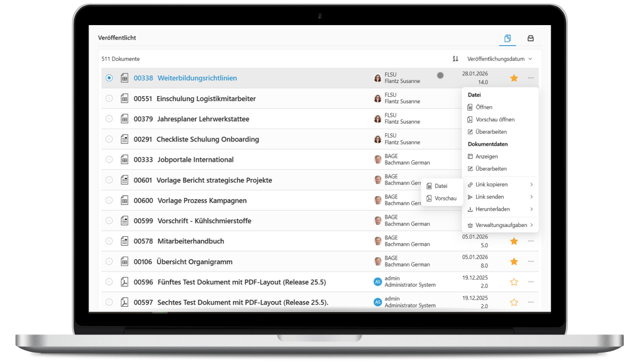644x362 pixels.
Task: Open the Veröffentlichungsdatum sort dropdown
Action: coord(497,58)
